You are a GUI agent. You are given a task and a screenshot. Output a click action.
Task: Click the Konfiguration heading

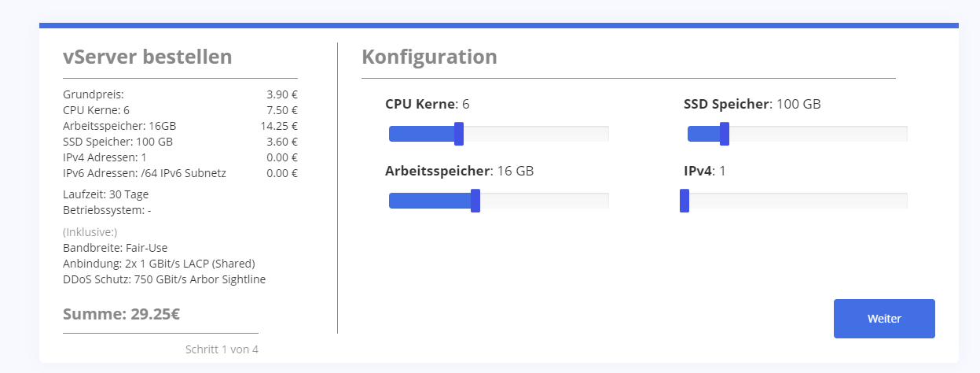point(429,57)
